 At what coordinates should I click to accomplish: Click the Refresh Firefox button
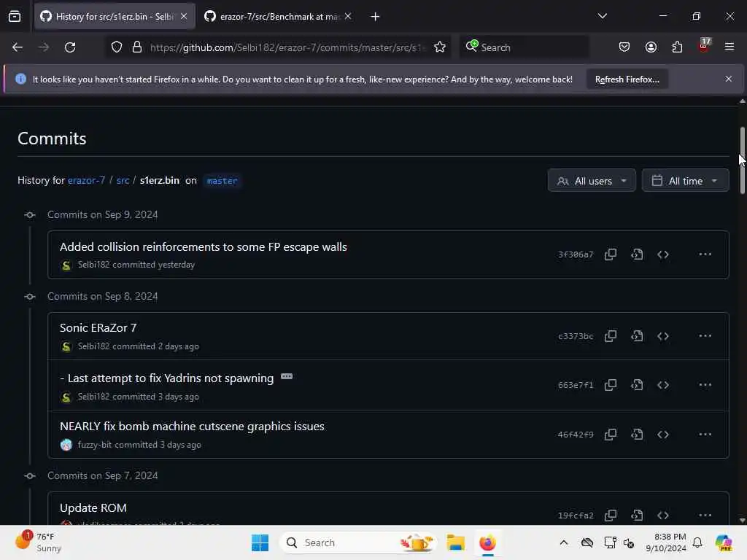click(627, 79)
